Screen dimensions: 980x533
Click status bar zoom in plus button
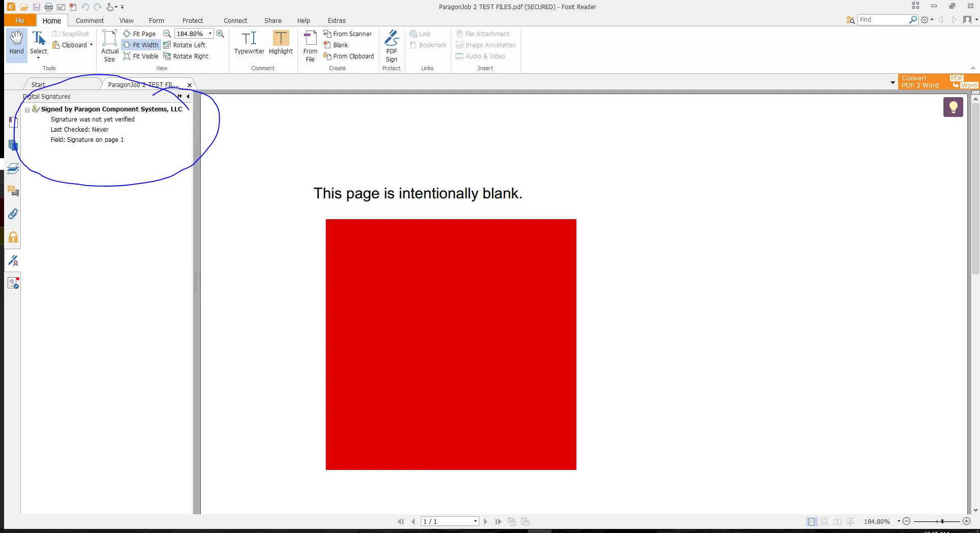tap(966, 521)
